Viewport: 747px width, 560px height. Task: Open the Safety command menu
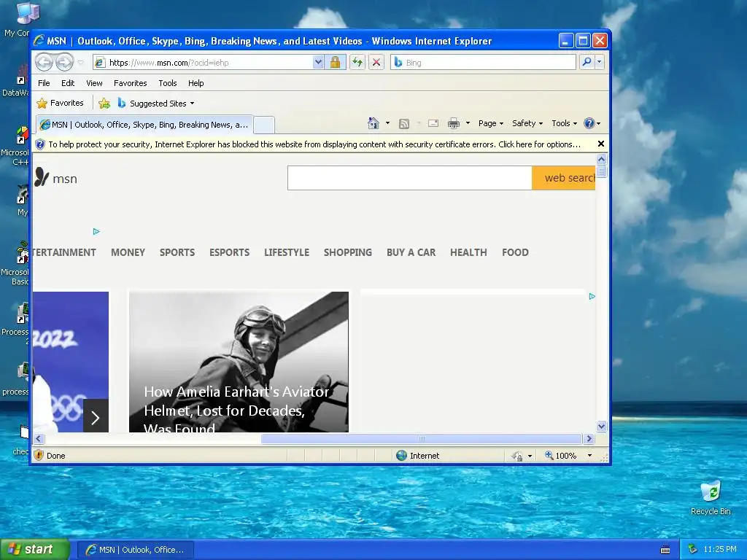point(527,123)
